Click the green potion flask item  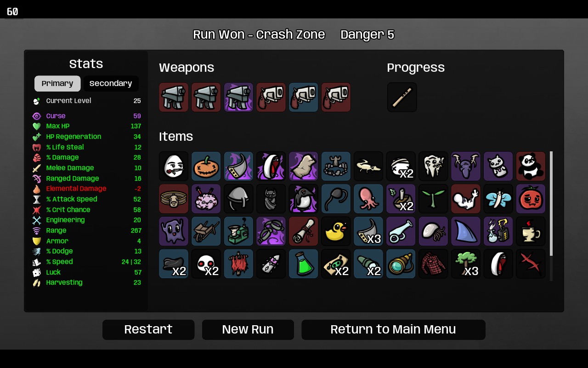304,264
